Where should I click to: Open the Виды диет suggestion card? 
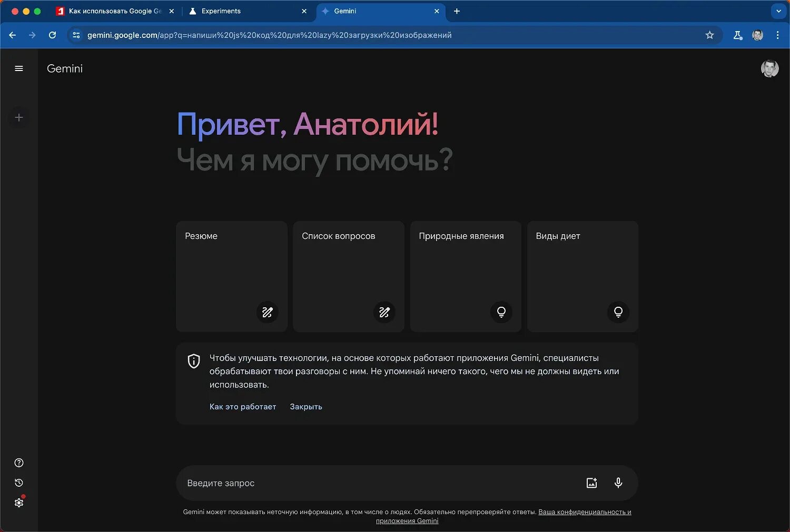(582, 277)
